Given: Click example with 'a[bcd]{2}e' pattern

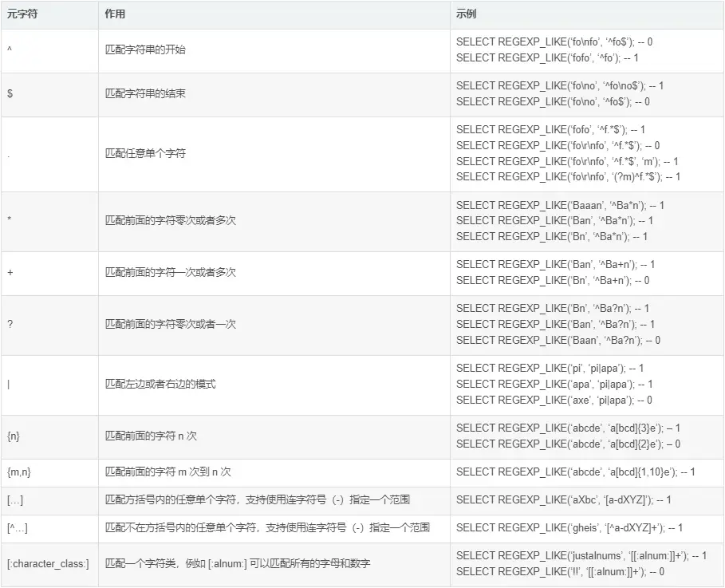Looking at the screenshot, I should click(x=568, y=444).
